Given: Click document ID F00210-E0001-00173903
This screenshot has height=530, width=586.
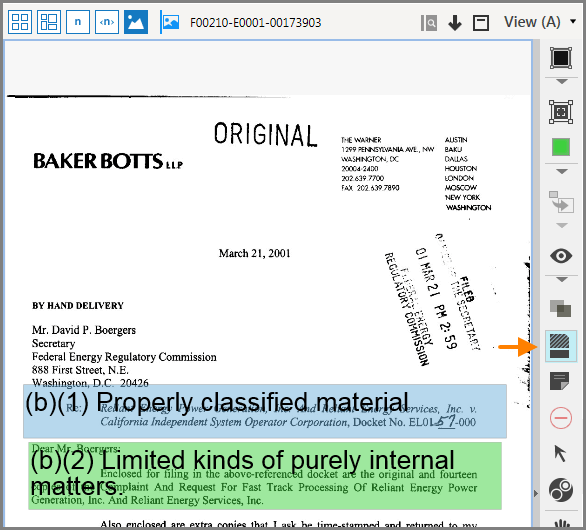Looking at the screenshot, I should pyautogui.click(x=256, y=23).
